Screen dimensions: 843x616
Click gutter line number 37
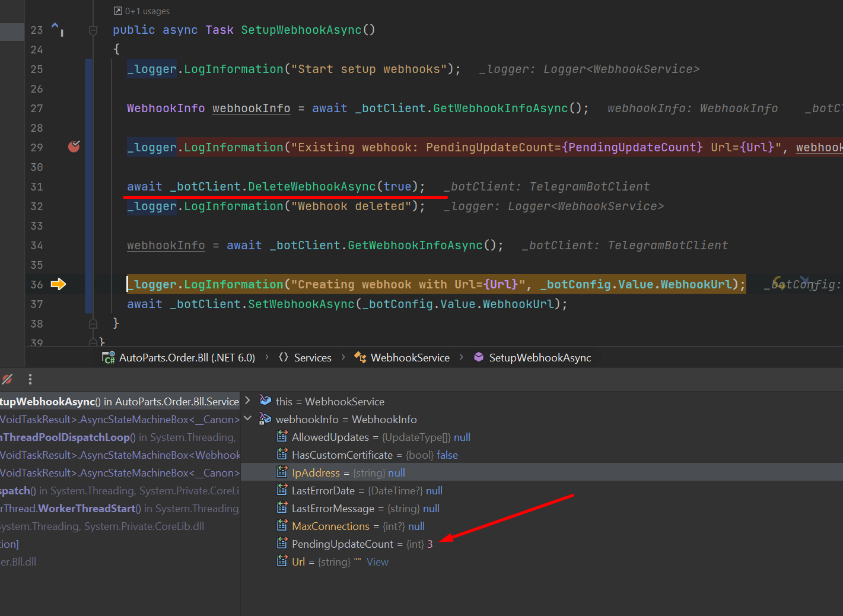tap(37, 304)
